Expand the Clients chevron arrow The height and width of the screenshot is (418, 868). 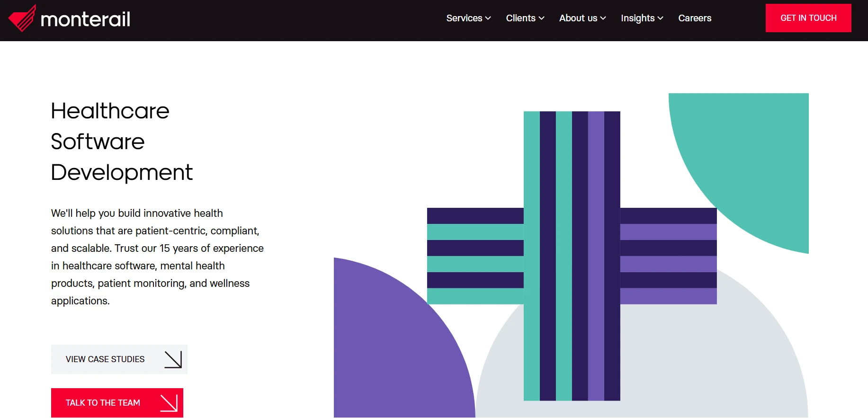coord(541,18)
